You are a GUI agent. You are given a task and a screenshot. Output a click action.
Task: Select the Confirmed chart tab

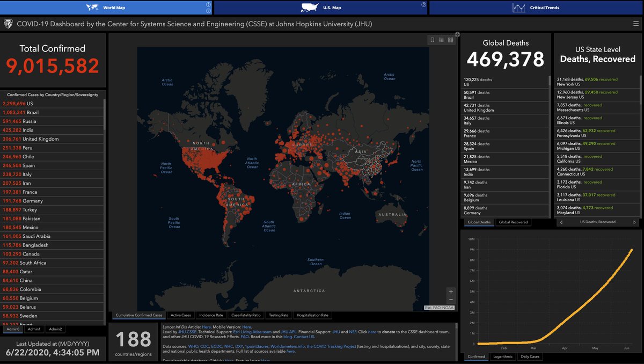tap(477, 356)
